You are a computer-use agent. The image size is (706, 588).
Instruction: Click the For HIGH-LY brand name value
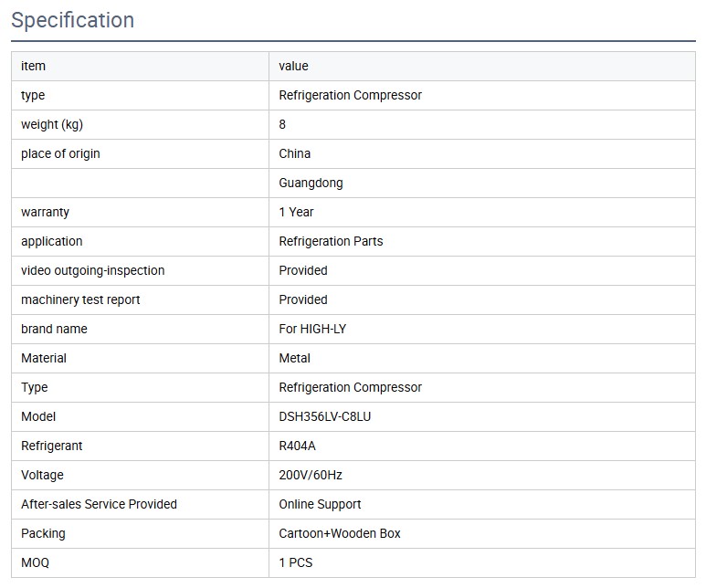point(312,329)
